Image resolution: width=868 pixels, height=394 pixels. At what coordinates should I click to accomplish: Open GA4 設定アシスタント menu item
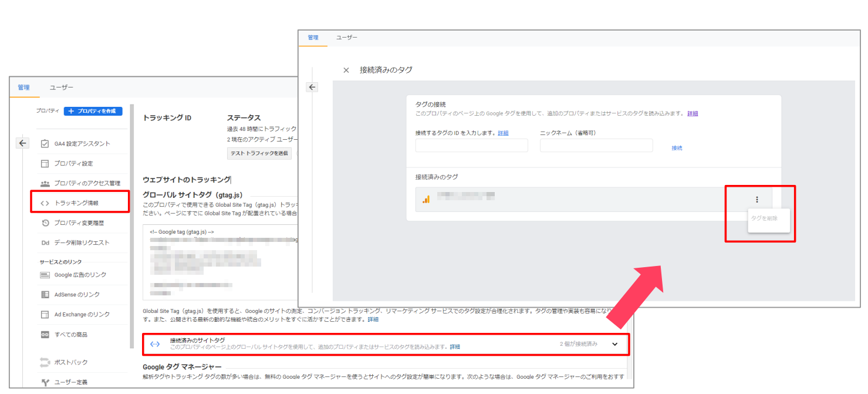[x=82, y=144]
